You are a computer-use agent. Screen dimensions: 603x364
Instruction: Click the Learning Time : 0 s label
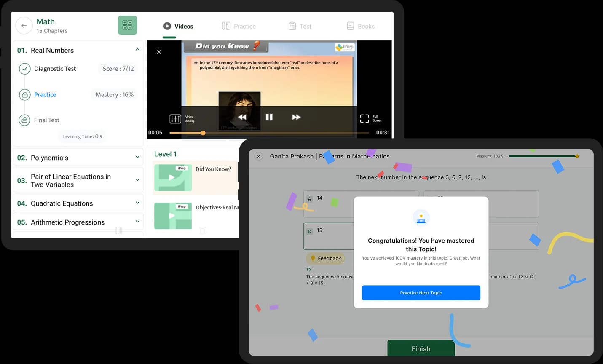83,136
